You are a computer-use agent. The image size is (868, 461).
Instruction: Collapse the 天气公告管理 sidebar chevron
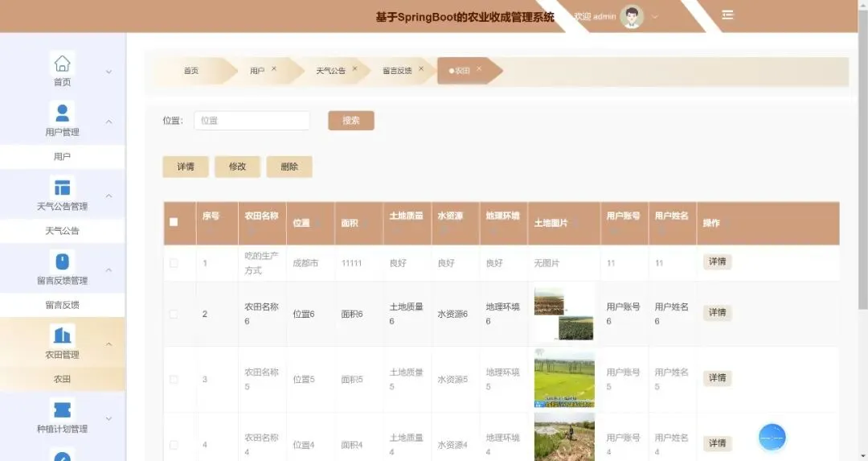pos(109,196)
